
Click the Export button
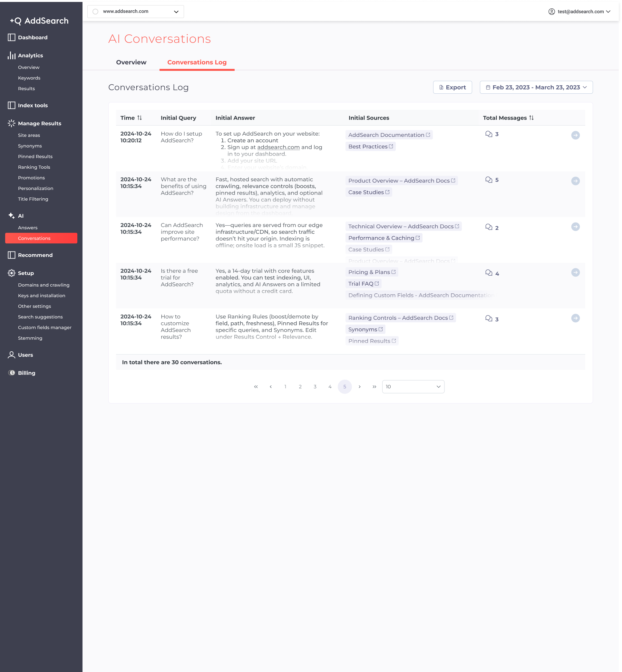[x=452, y=88]
